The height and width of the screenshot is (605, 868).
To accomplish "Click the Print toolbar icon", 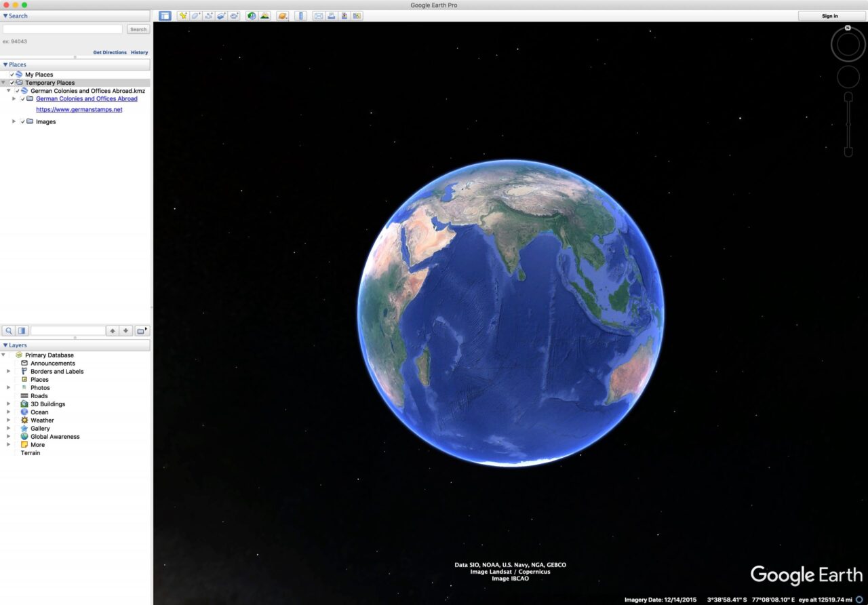I will coord(331,16).
